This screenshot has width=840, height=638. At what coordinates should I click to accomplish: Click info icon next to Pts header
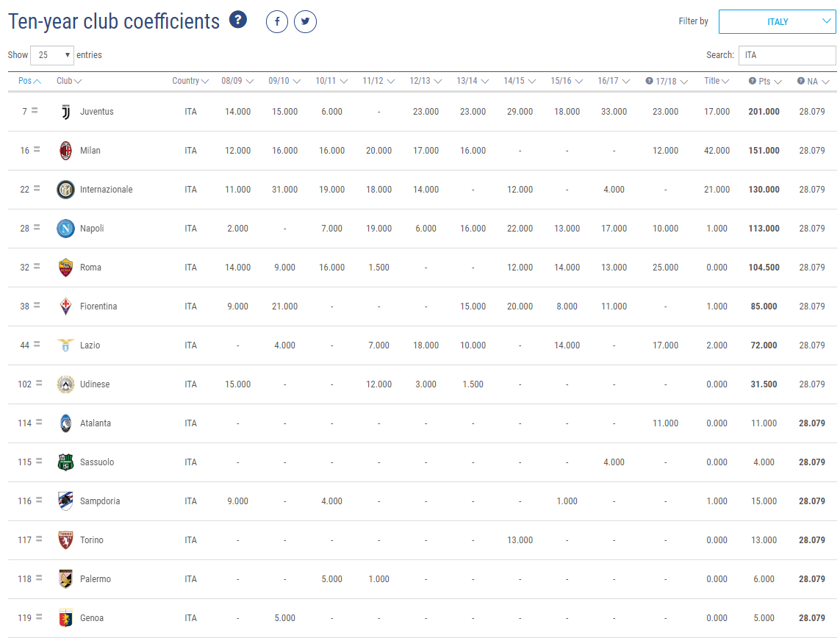pos(752,81)
